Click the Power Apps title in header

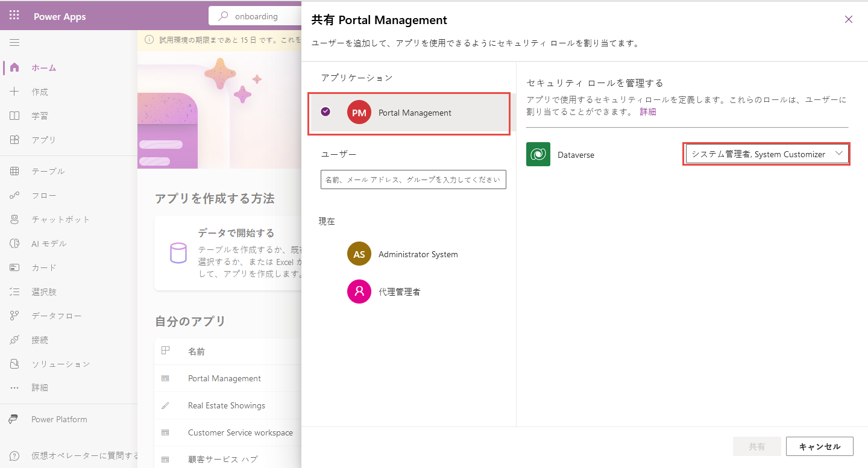point(60,16)
